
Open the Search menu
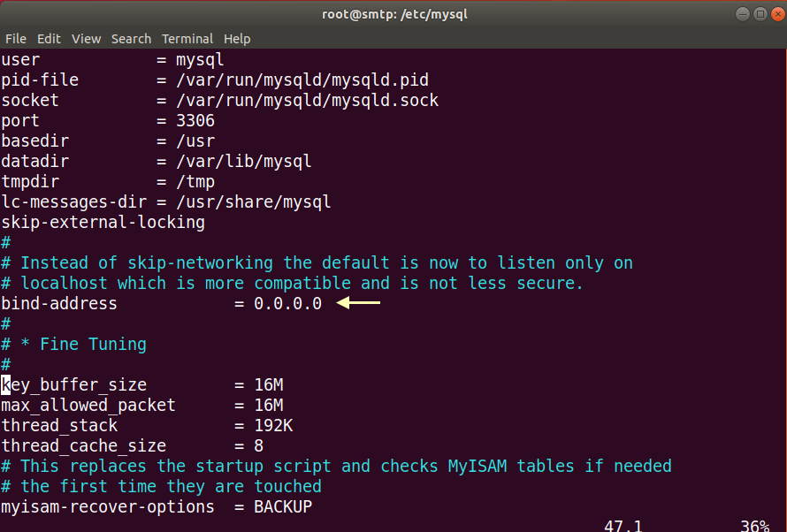tap(131, 39)
